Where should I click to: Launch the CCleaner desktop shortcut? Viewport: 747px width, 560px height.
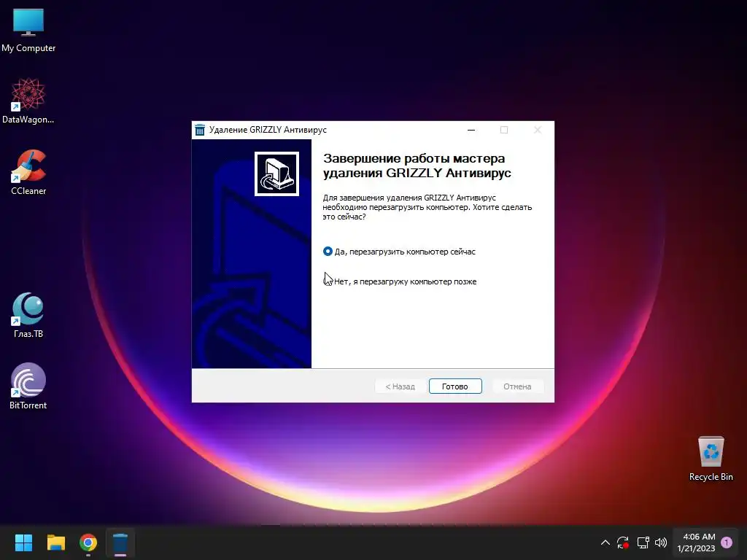(28, 172)
